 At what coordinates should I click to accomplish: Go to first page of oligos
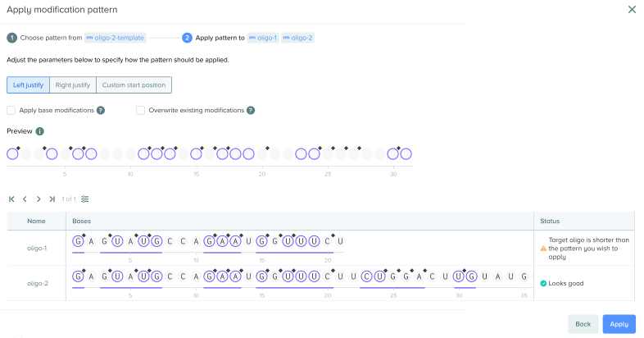[x=11, y=199]
